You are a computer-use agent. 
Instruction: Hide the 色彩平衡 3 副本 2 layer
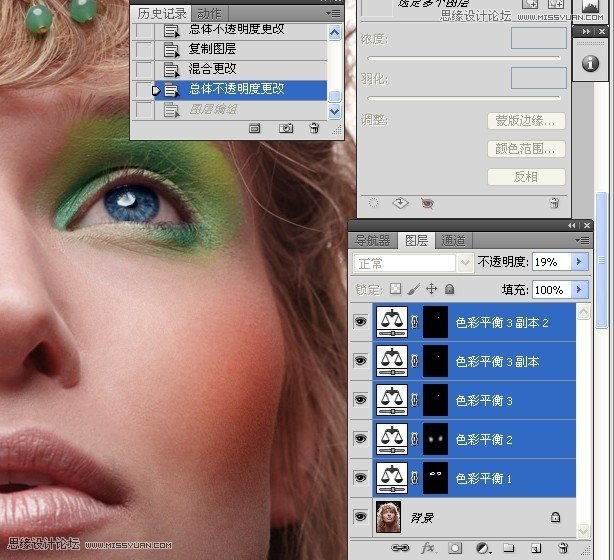[x=361, y=322]
